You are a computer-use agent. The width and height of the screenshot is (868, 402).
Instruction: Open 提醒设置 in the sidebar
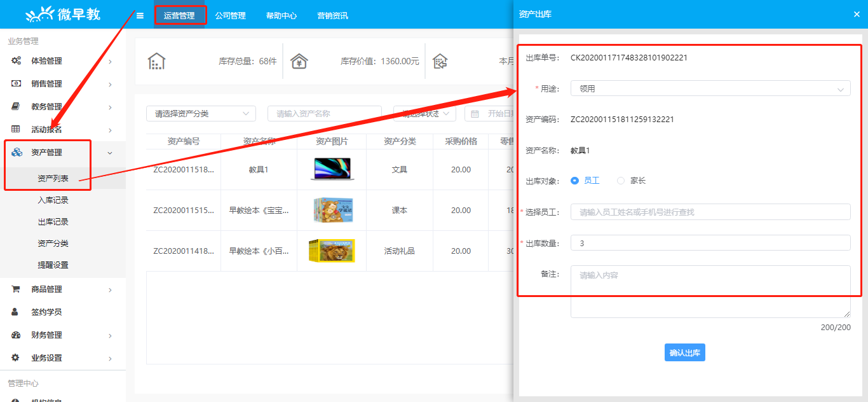[53, 265]
